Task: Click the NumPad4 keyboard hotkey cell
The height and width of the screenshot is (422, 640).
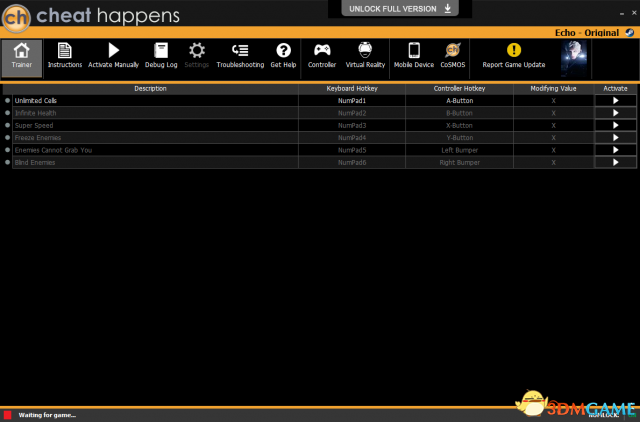Action: tap(352, 138)
